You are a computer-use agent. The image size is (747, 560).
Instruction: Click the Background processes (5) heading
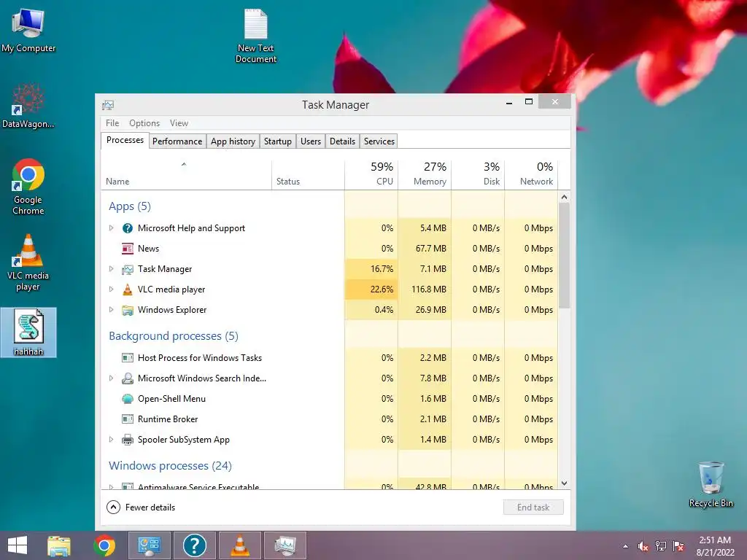174,335
